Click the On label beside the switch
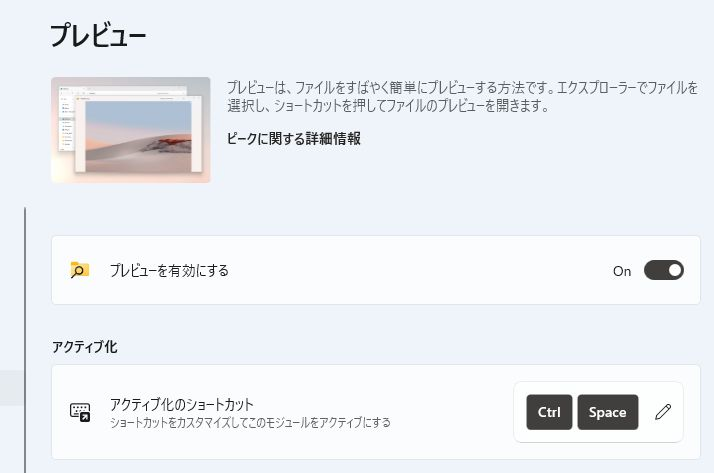Screen dimensions: 714x473 (x=622, y=271)
